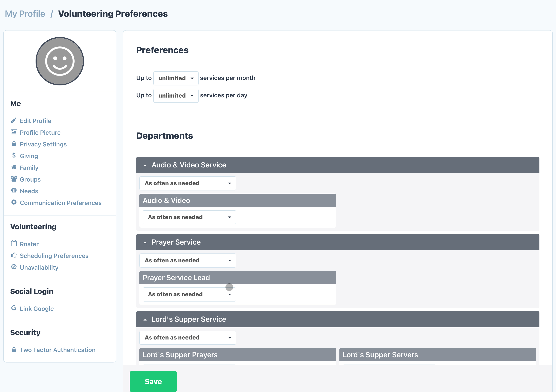Open Two Factor Authentication settings
This screenshot has width=556, height=392.
click(x=58, y=350)
